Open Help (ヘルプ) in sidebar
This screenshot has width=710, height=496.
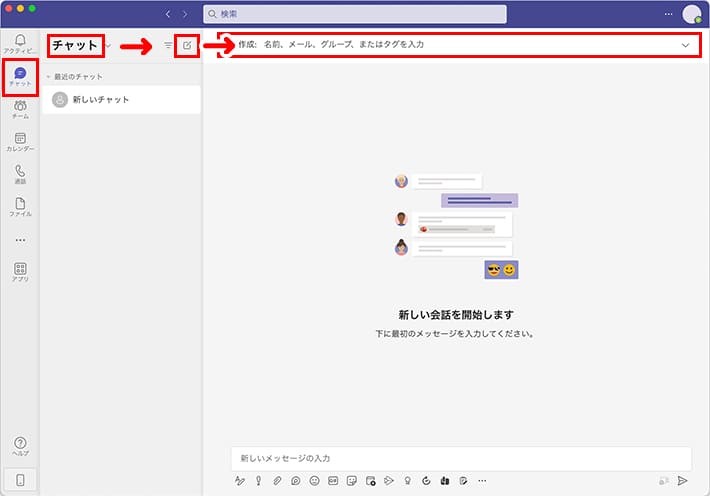coord(20,446)
